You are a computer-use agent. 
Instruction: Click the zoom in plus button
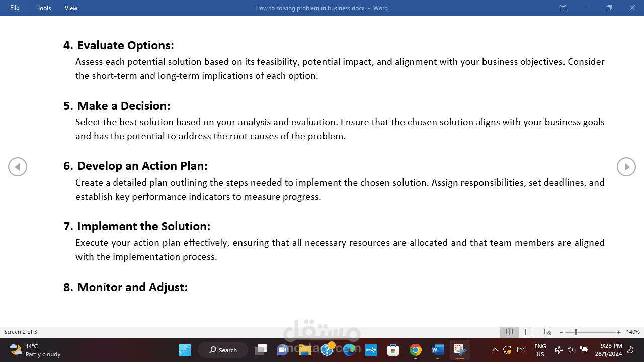(619, 332)
